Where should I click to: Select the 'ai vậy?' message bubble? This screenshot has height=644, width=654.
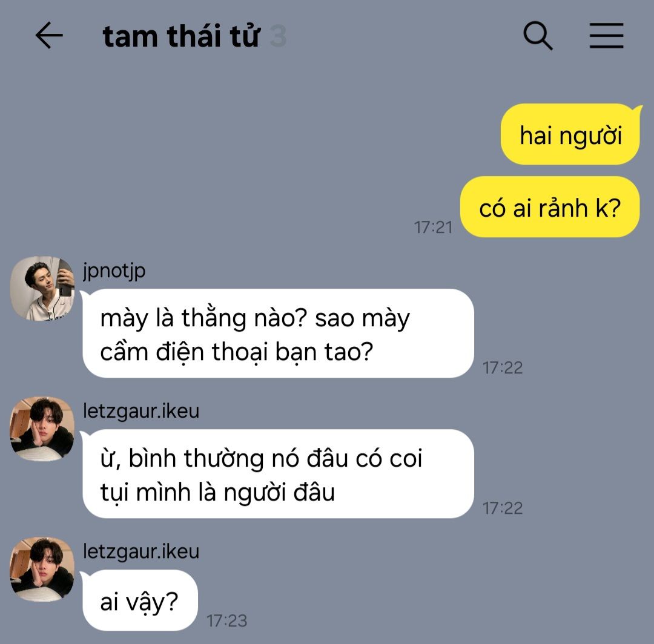pos(139,600)
